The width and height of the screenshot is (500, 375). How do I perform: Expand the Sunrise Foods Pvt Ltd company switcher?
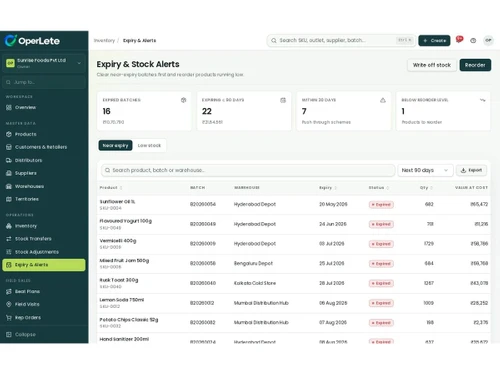pos(44,63)
